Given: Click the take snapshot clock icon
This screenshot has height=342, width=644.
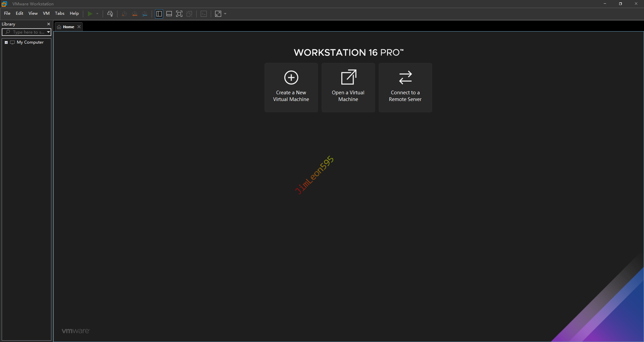Looking at the screenshot, I should (x=124, y=14).
